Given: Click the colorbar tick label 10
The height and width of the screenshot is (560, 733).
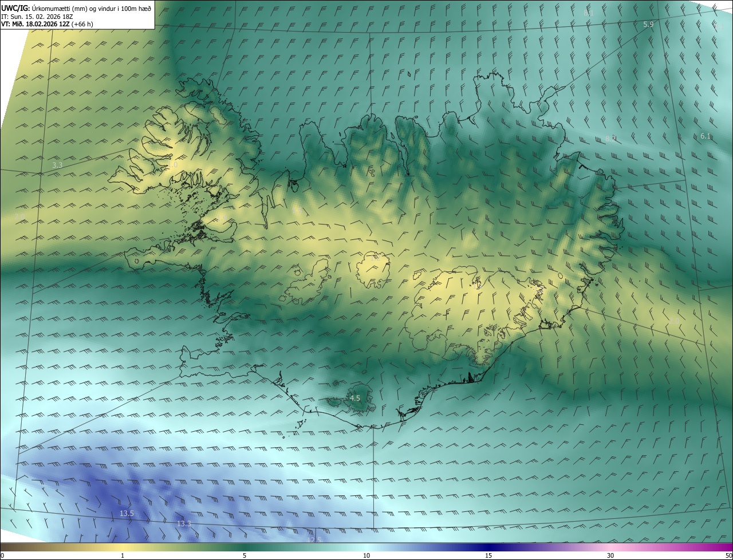Looking at the screenshot, I should pos(366,555).
